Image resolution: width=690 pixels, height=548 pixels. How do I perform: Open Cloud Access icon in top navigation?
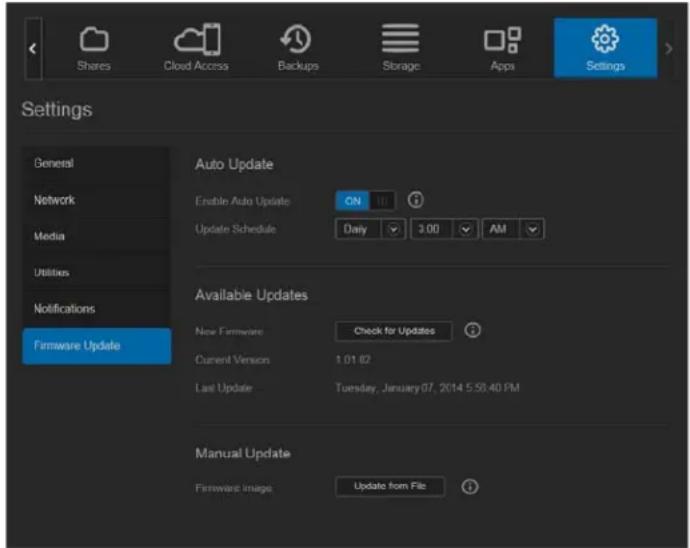pyautogui.click(x=197, y=39)
